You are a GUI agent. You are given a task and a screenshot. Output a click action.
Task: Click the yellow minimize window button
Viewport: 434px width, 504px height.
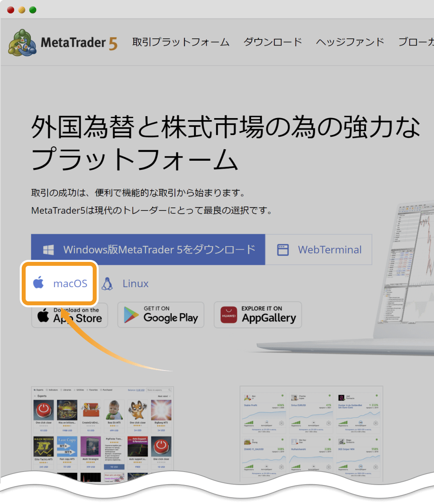[22, 10]
